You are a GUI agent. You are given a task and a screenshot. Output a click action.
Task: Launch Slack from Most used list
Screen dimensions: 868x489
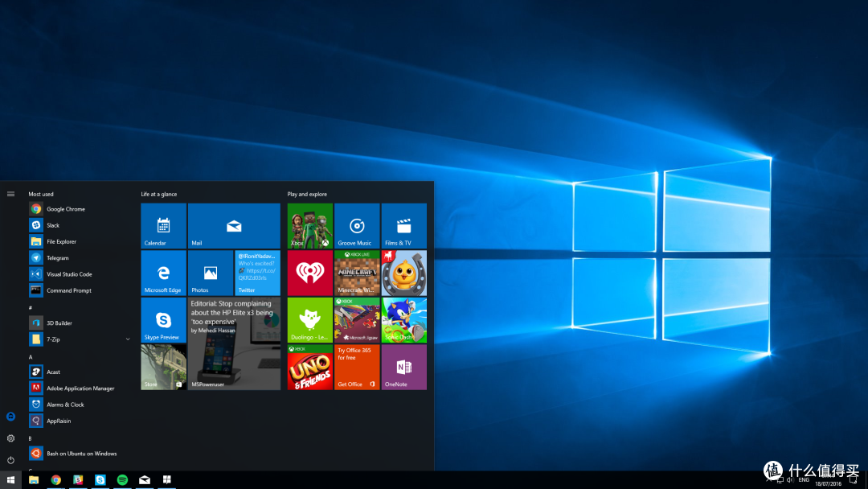click(80, 225)
